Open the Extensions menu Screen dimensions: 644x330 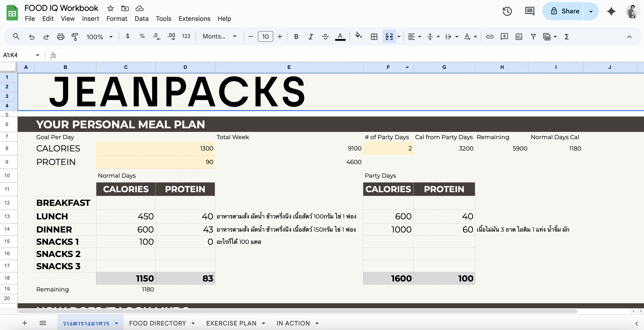194,19
